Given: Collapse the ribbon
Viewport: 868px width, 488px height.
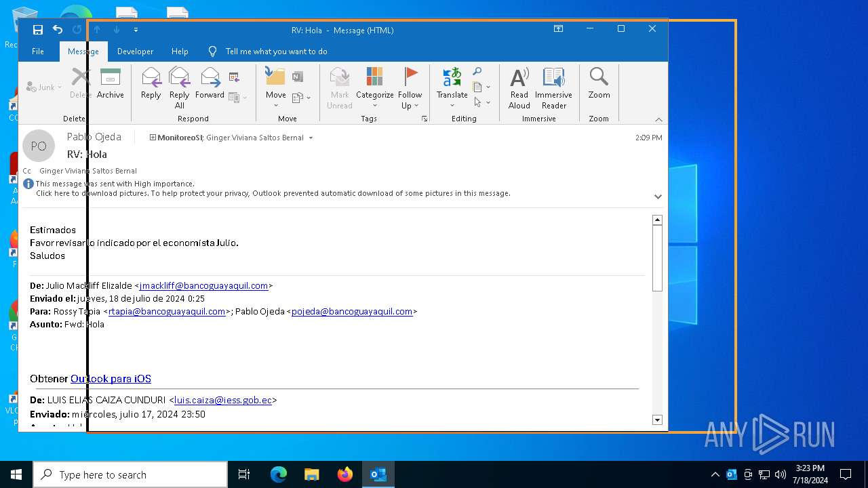Looking at the screenshot, I should click(x=658, y=119).
